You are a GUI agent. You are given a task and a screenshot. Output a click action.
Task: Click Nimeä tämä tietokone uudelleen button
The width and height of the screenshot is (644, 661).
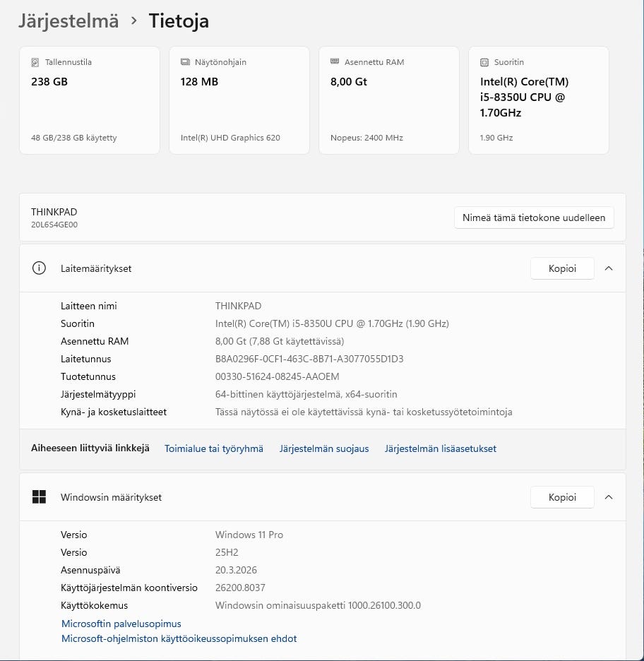pos(534,218)
